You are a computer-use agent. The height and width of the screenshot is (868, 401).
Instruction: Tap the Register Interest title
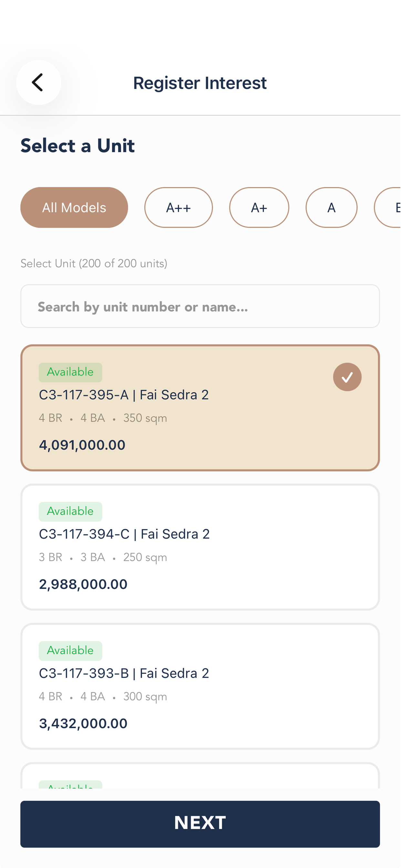[200, 83]
